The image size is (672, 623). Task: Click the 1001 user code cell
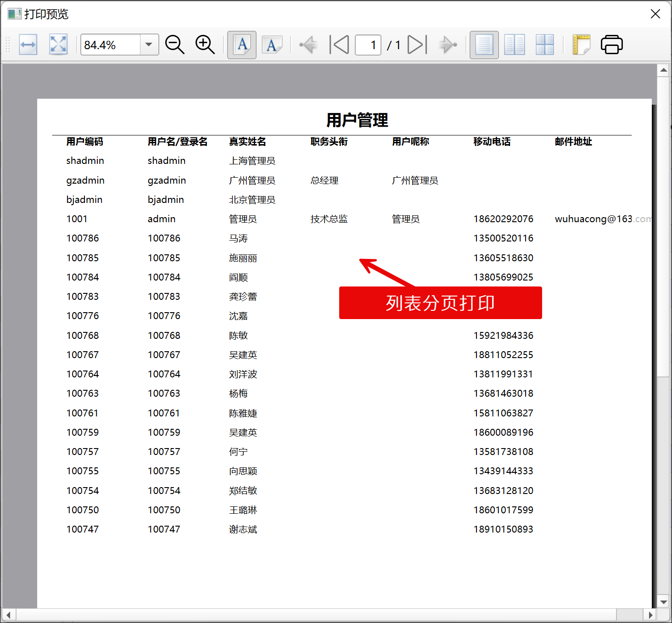(77, 219)
